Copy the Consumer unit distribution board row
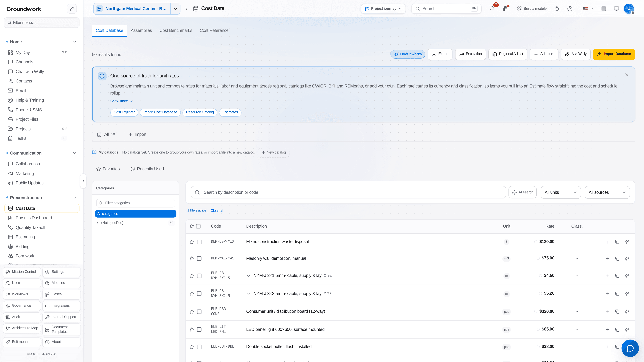 click(x=617, y=312)
